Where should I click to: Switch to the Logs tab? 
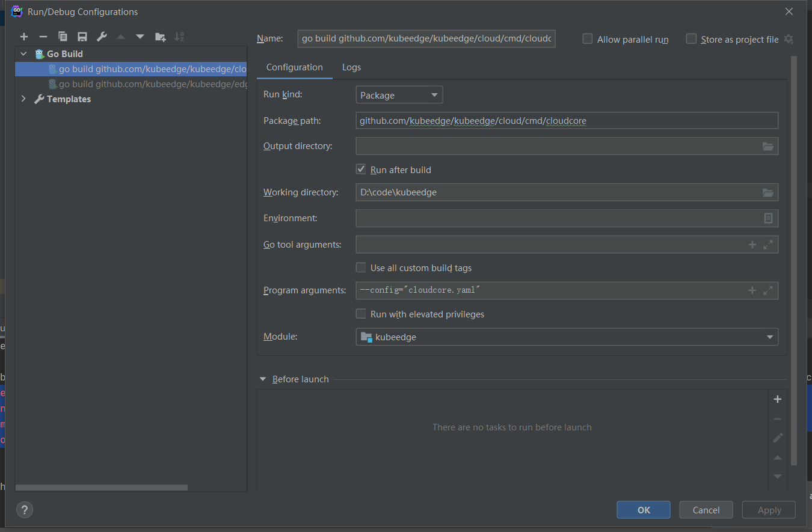351,67
